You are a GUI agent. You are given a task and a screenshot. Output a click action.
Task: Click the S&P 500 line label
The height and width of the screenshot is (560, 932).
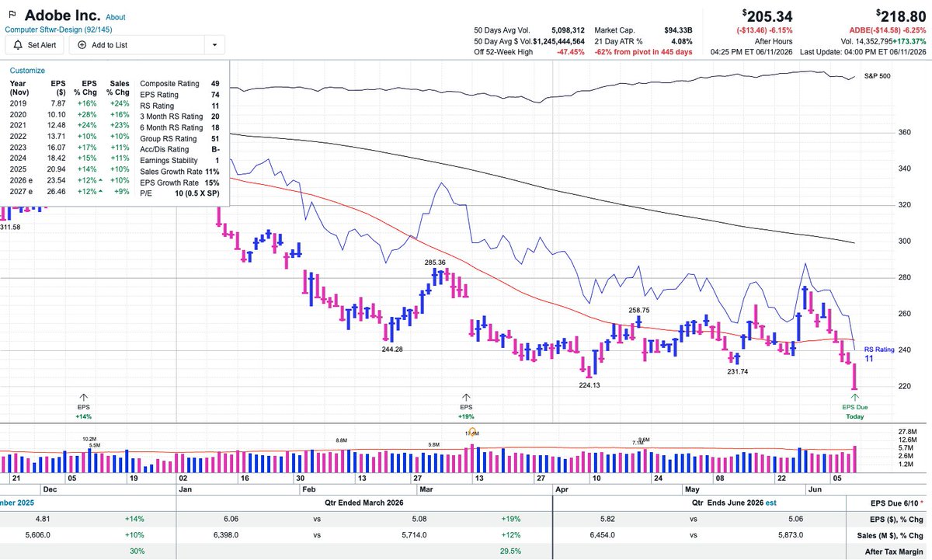[x=877, y=77]
